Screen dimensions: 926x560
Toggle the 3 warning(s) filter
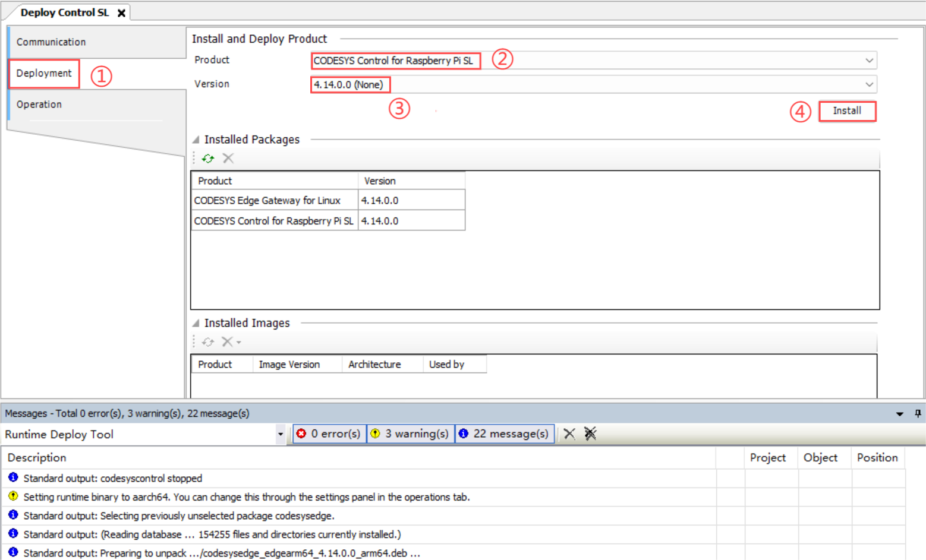tap(411, 434)
